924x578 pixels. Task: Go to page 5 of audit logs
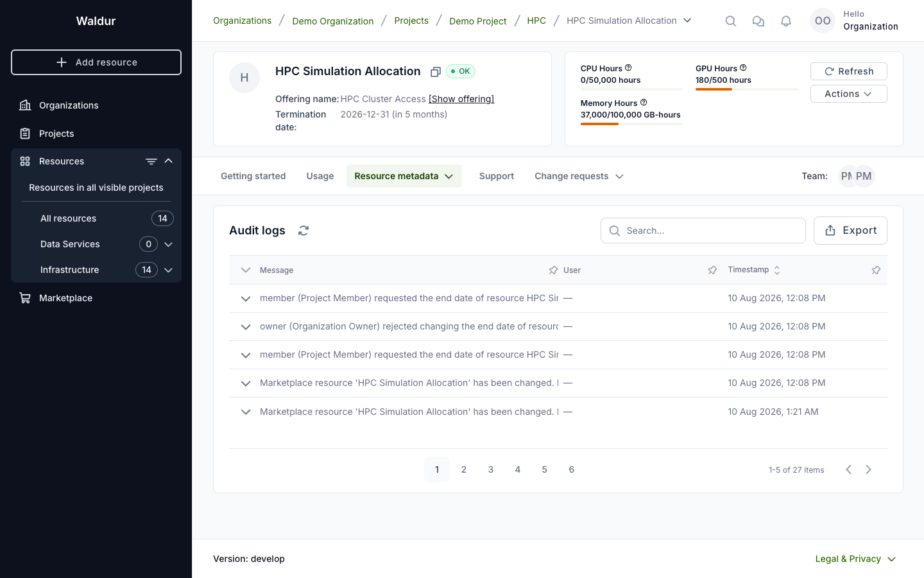tap(545, 469)
